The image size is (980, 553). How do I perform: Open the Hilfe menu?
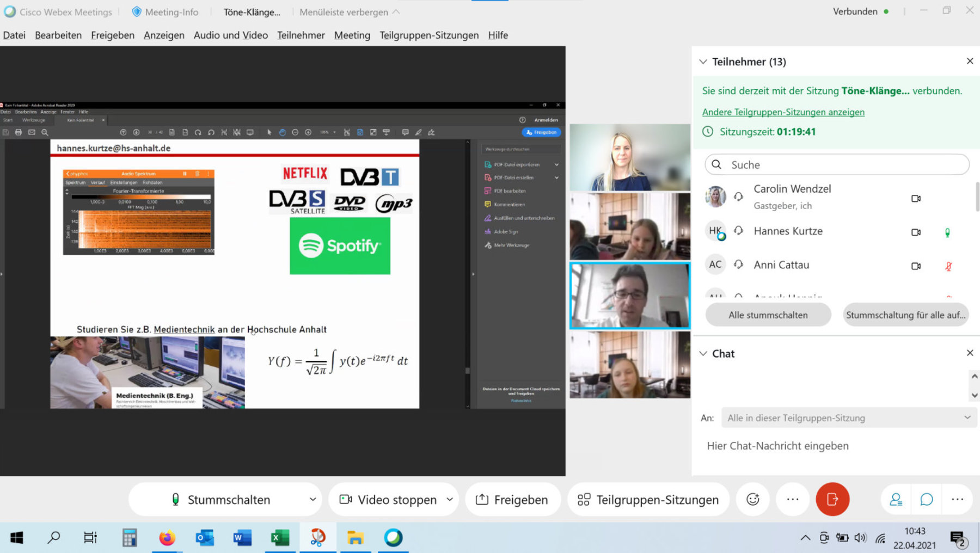coord(498,35)
